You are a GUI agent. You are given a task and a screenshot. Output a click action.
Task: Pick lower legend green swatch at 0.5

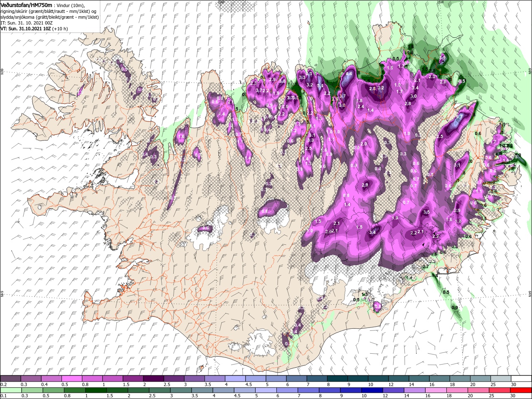[53, 390]
